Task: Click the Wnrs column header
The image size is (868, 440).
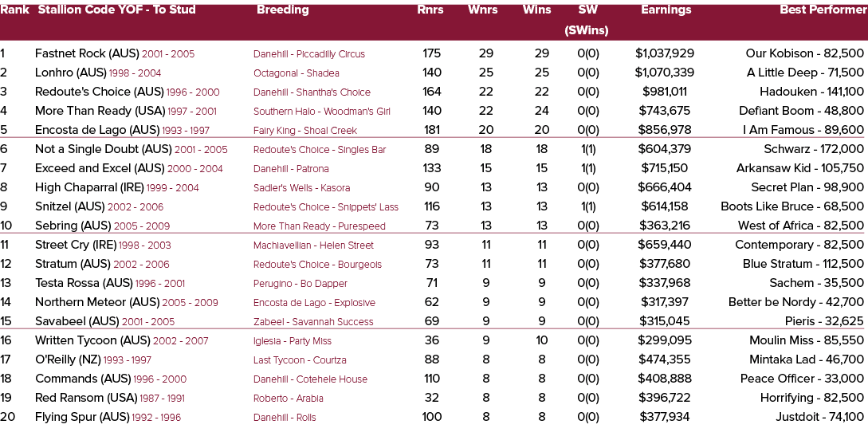Action: click(483, 10)
